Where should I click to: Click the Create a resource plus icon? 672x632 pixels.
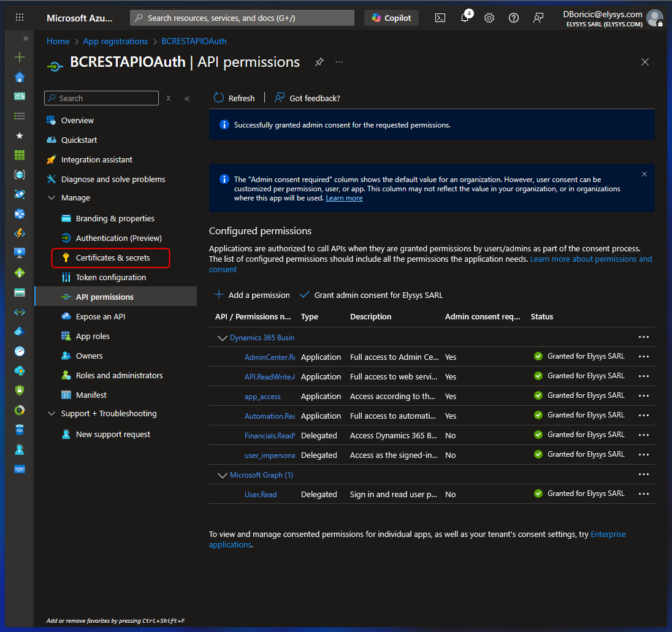pos(20,57)
